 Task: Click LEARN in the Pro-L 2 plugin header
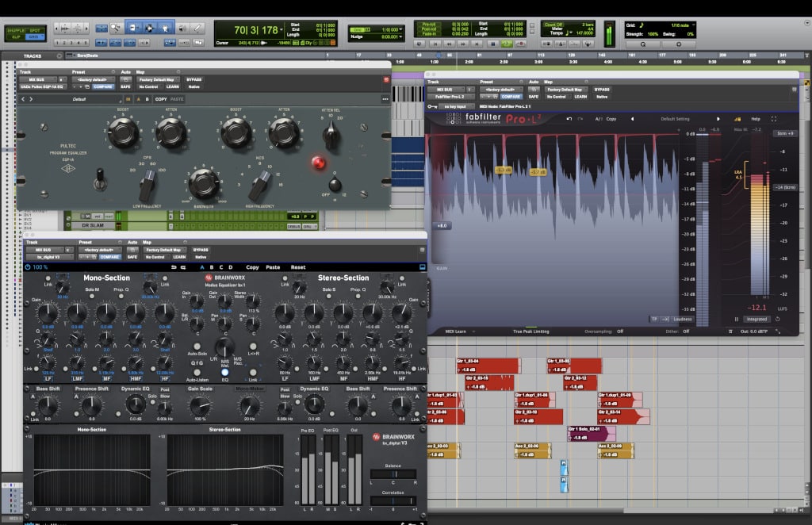[580, 96]
